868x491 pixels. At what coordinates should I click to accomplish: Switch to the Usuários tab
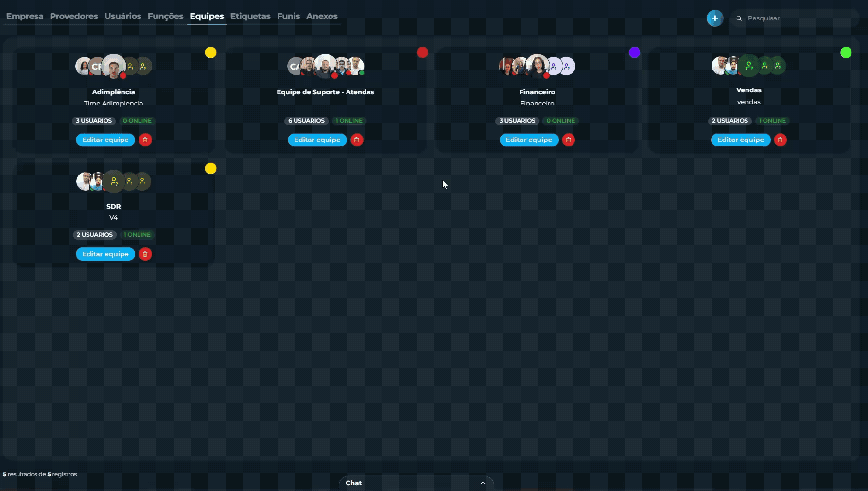click(123, 16)
